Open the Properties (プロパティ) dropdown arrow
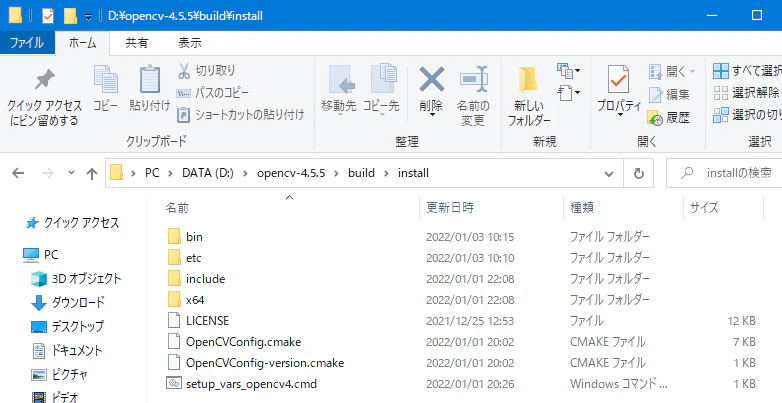This screenshot has height=403, width=782. 620,115
